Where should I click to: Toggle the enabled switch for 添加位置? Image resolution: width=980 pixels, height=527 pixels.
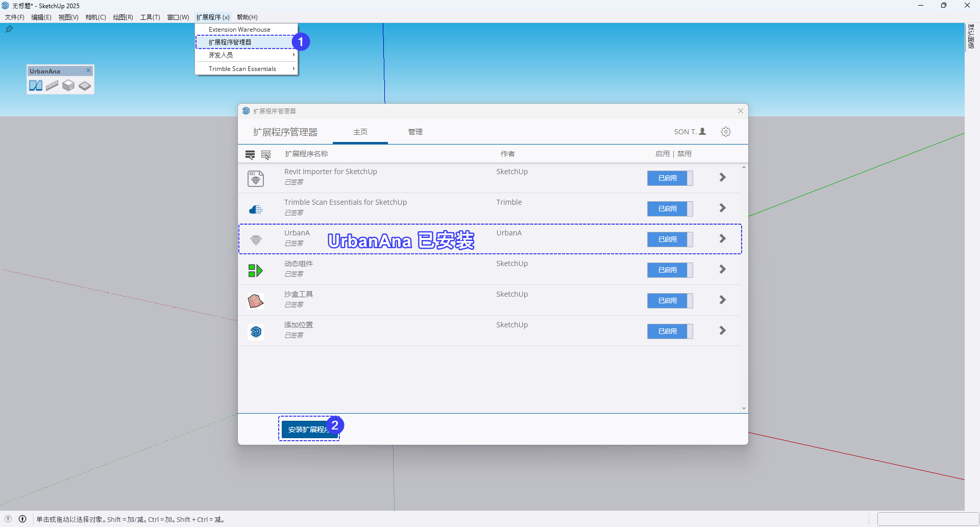point(670,331)
